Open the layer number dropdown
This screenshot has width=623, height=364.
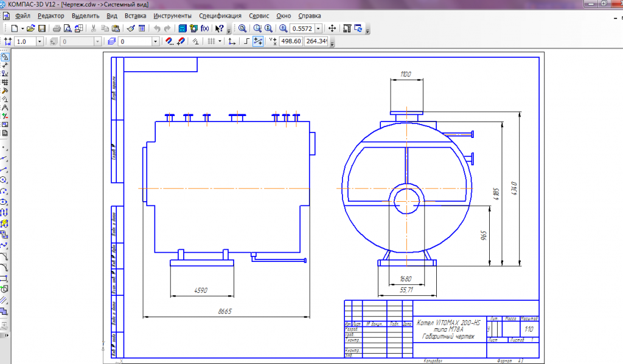(155, 41)
